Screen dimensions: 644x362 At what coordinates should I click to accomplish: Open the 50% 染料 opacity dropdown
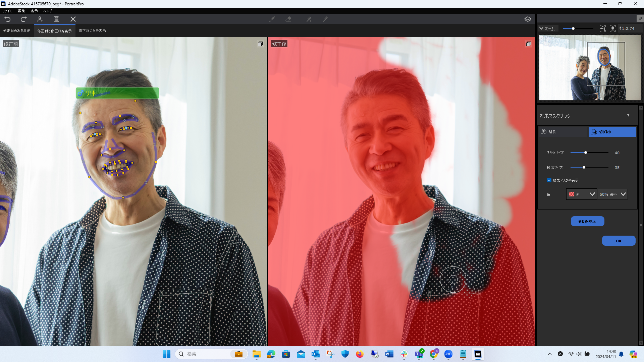(612, 194)
